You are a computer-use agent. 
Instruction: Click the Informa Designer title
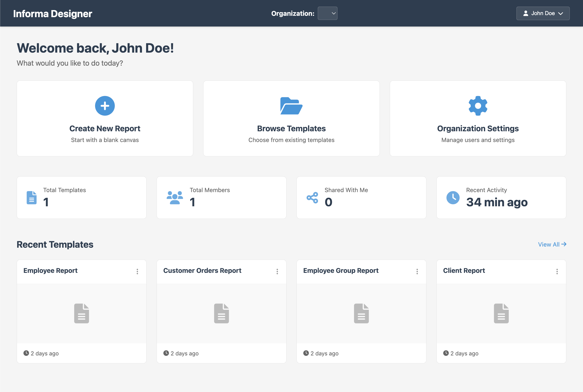tap(53, 13)
